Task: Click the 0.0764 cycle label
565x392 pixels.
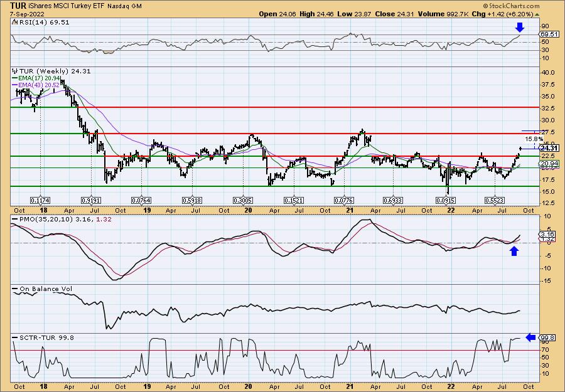Action: [141, 200]
